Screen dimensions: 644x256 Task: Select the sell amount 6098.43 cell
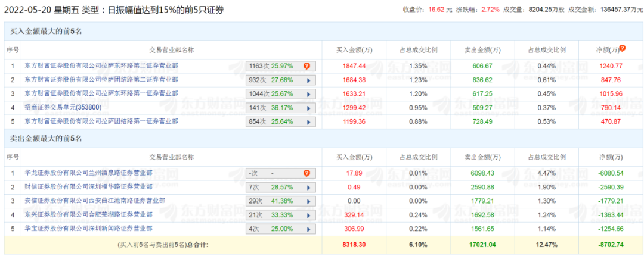pyautogui.click(x=482, y=173)
